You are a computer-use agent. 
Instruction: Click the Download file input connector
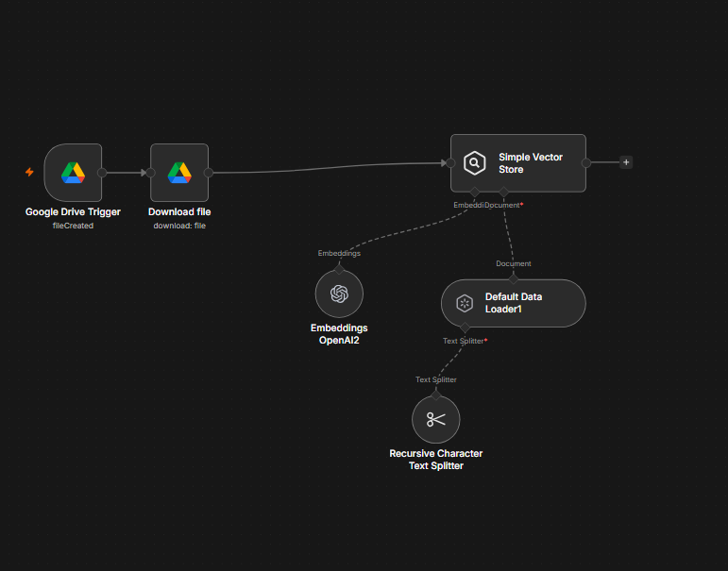[150, 173]
